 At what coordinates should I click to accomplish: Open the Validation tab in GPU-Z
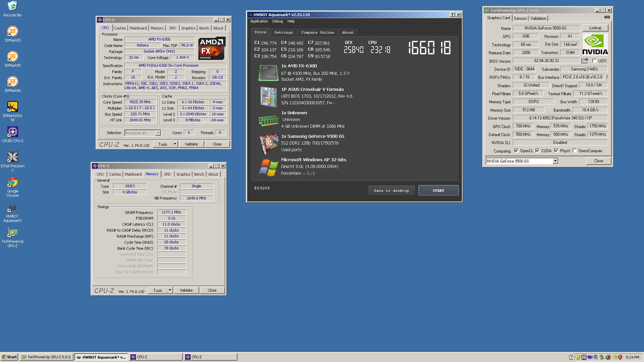pyautogui.click(x=538, y=18)
